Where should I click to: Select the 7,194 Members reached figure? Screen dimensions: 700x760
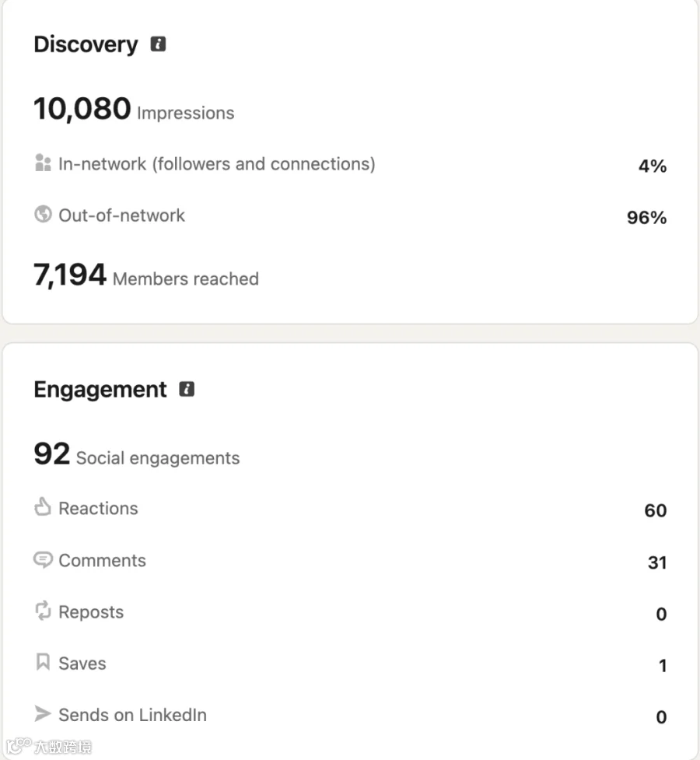tap(146, 275)
